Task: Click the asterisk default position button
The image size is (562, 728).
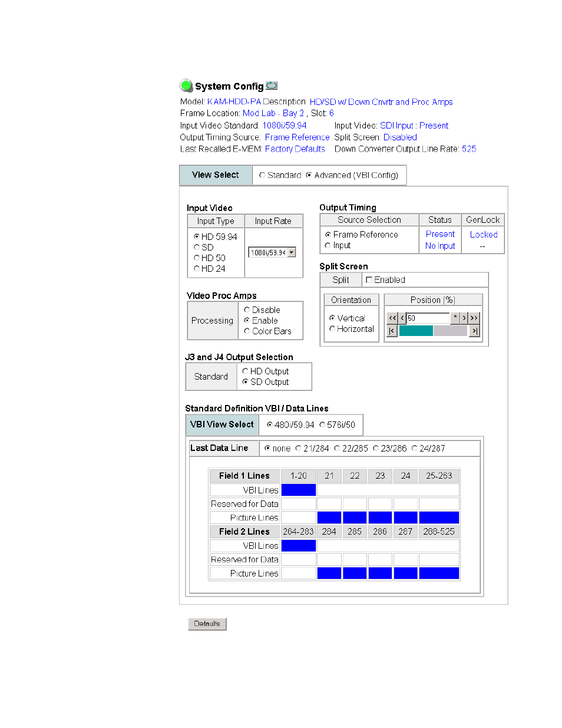Action: pos(455,318)
